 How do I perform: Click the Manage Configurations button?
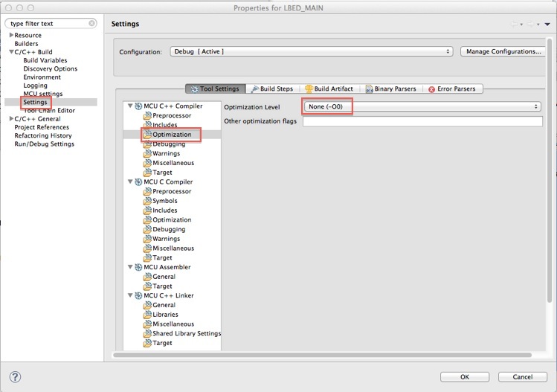503,51
